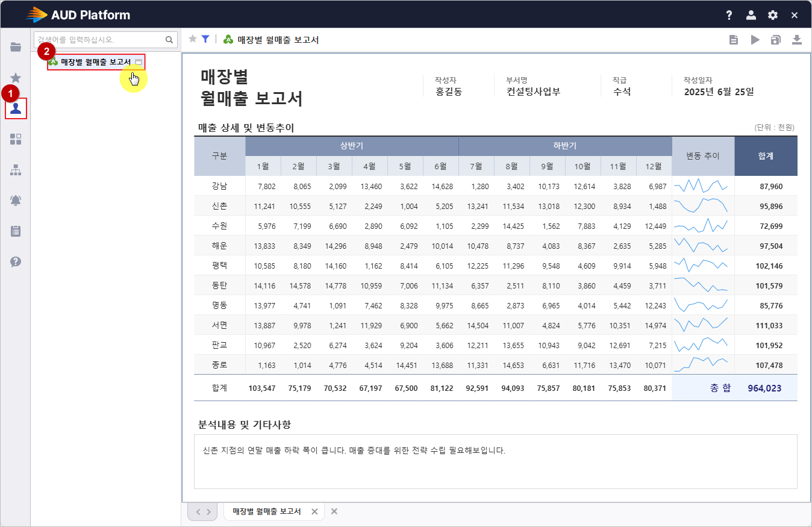Click the tab navigation arrows button
The width and height of the screenshot is (812, 527).
point(202,511)
